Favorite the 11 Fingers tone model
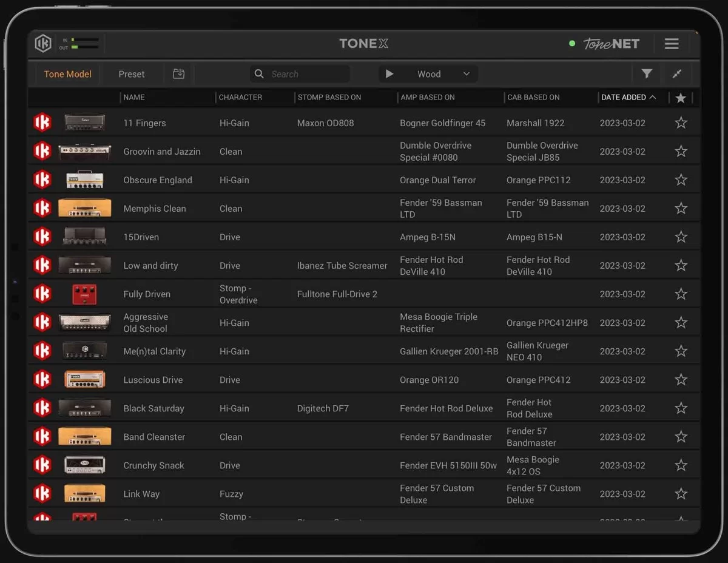Viewport: 728px width, 563px height. tap(681, 122)
